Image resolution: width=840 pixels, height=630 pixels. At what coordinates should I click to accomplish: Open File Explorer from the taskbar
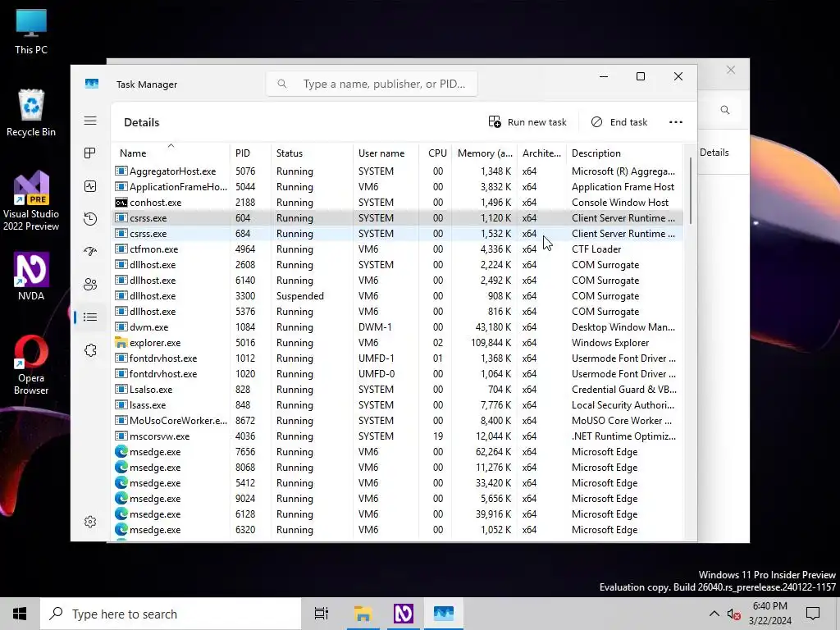(363, 614)
